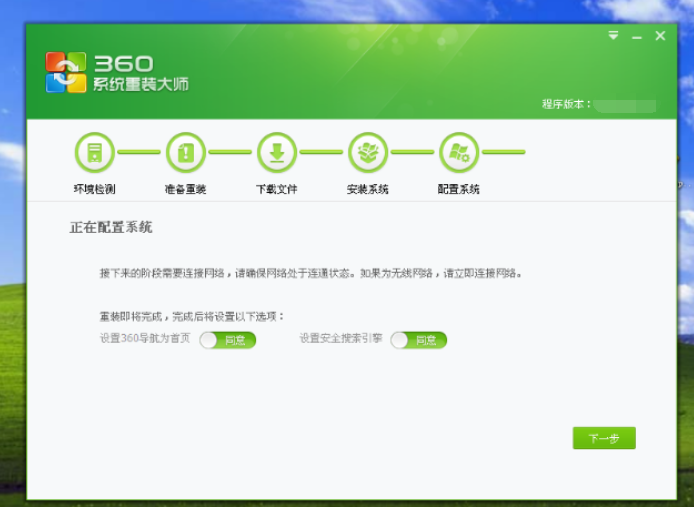
Task: Minimize the 360 reinstall window
Action: (x=637, y=36)
